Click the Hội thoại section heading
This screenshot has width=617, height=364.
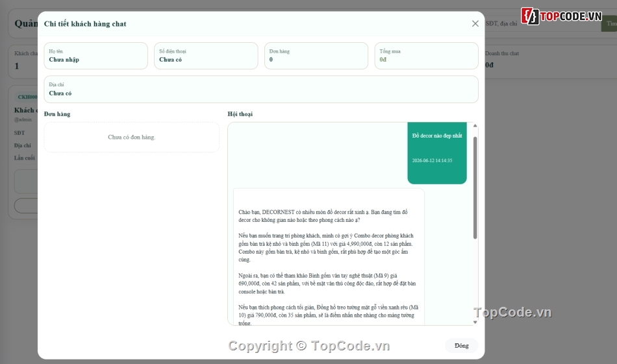(240, 114)
